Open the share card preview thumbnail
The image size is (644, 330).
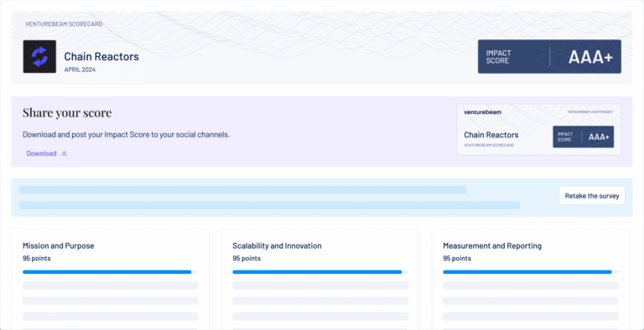[539, 129]
